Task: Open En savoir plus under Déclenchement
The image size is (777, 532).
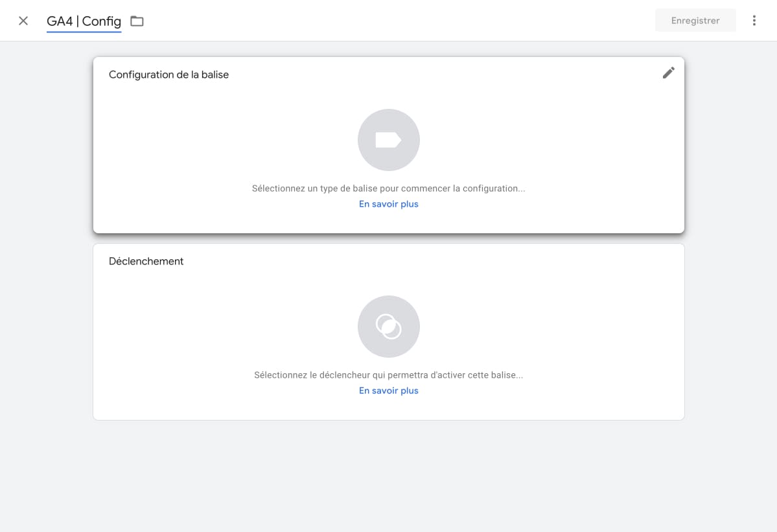Action: pos(389,391)
